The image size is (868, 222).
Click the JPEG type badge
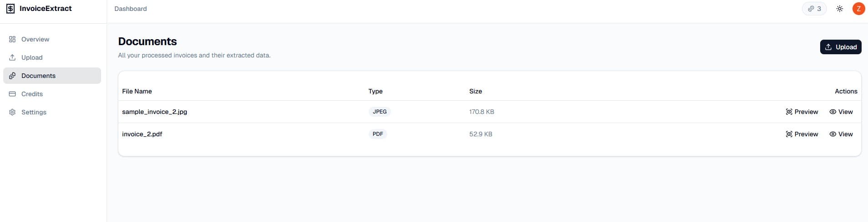[380, 112]
